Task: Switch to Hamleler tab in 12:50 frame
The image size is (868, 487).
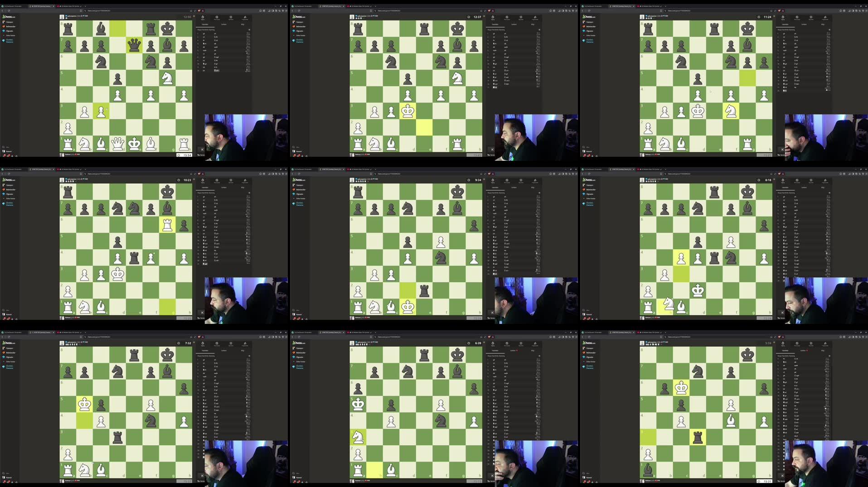Action: [205, 24]
